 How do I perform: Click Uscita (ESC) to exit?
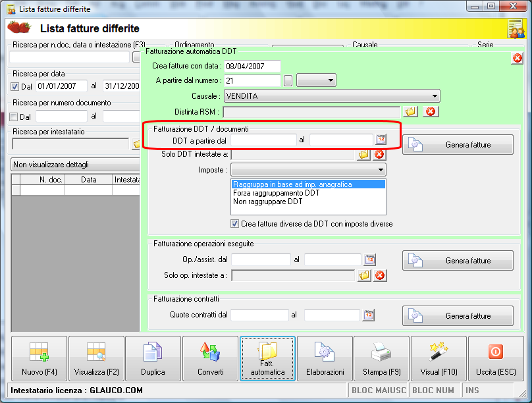[496, 359]
